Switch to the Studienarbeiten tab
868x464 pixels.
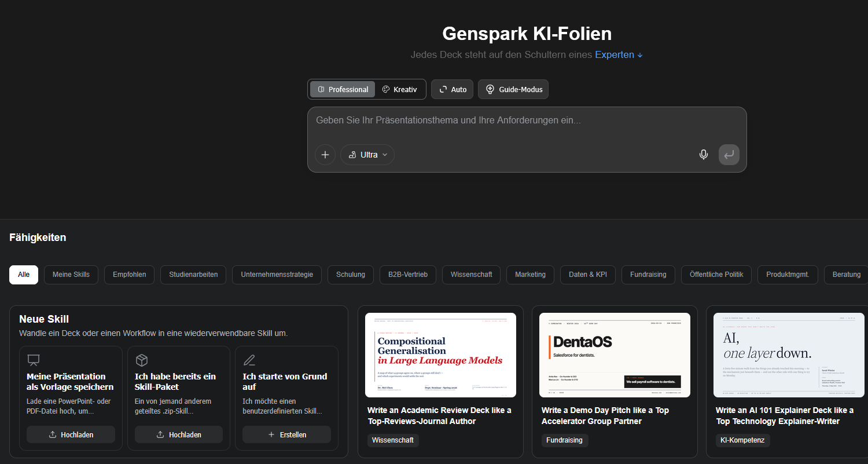click(x=193, y=275)
